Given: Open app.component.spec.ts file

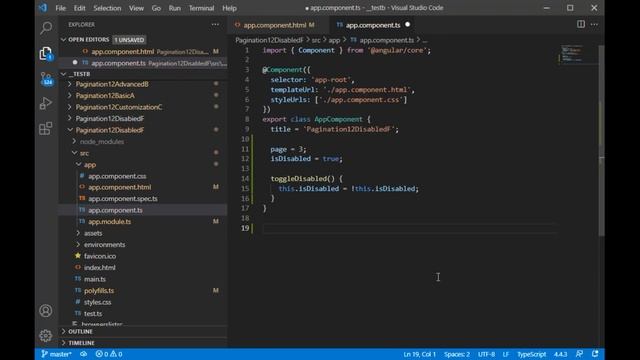Looking at the screenshot, I should click(x=123, y=198).
